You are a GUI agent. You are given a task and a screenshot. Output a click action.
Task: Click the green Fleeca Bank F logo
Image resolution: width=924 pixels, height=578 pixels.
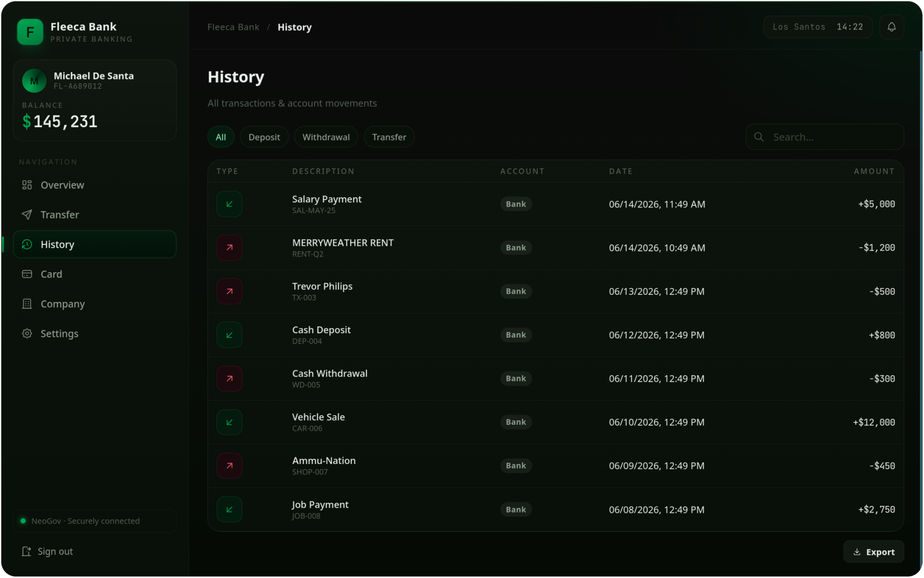coord(30,32)
